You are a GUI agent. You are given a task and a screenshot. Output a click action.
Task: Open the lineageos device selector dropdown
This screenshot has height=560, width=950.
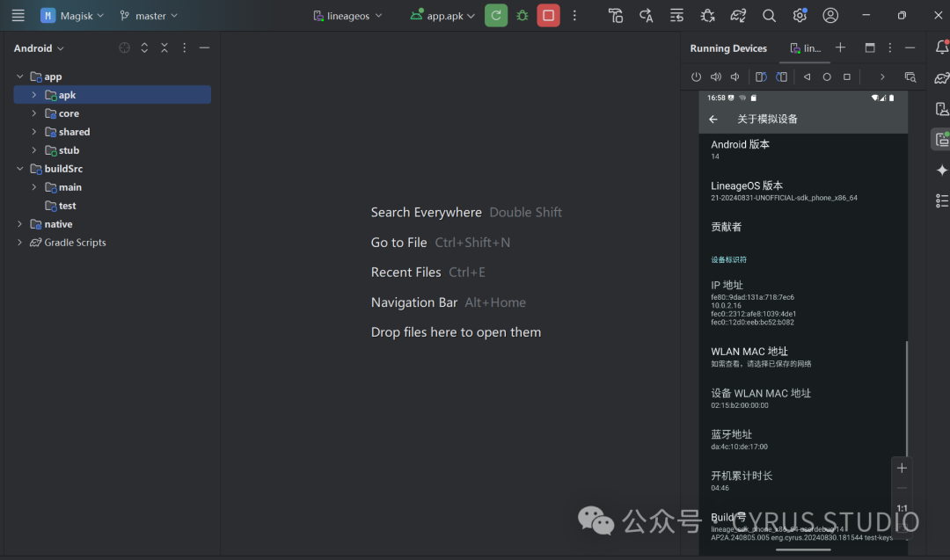click(x=347, y=16)
